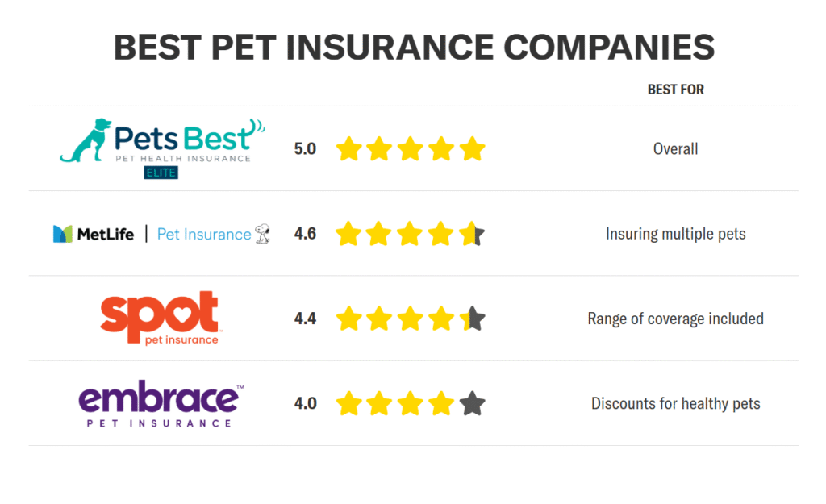
Task: Click 'Discounts for healthy pets' text
Action: (x=675, y=403)
